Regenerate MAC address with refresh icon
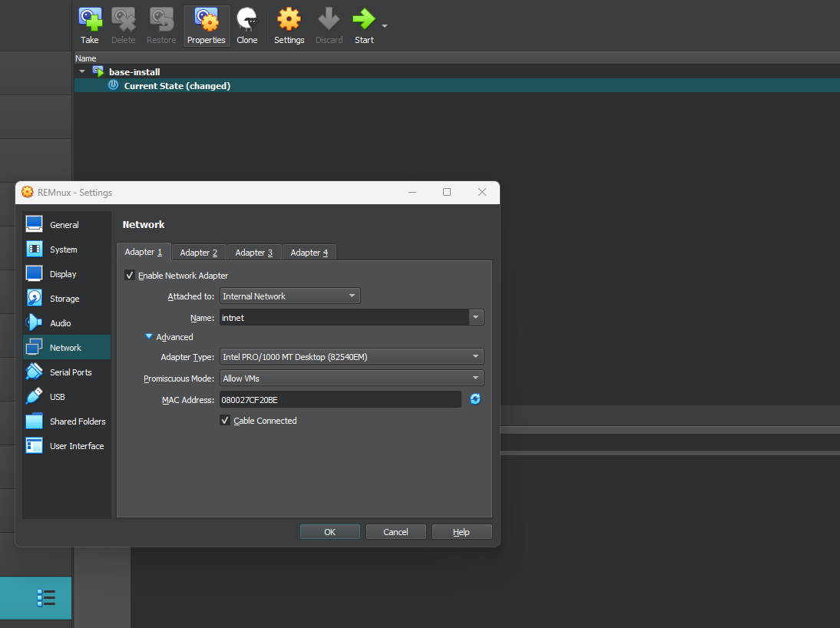840x628 pixels. [x=475, y=399]
